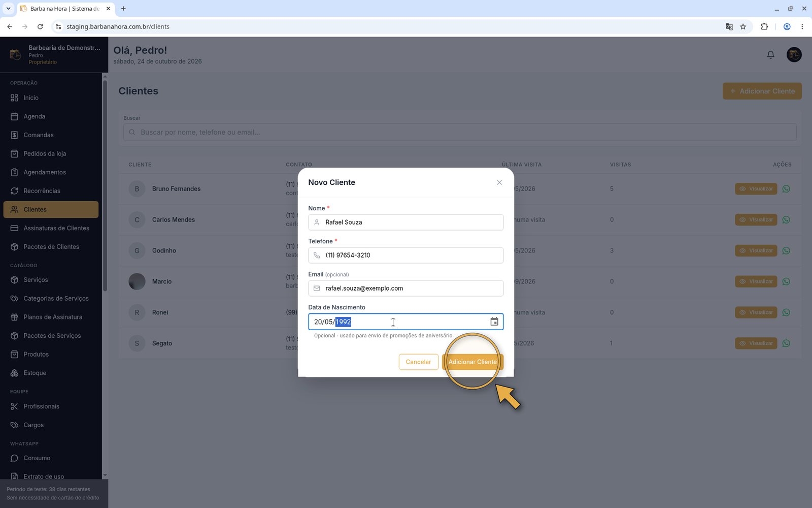Reload the browser page
This screenshot has height=508, width=812.
point(40,26)
